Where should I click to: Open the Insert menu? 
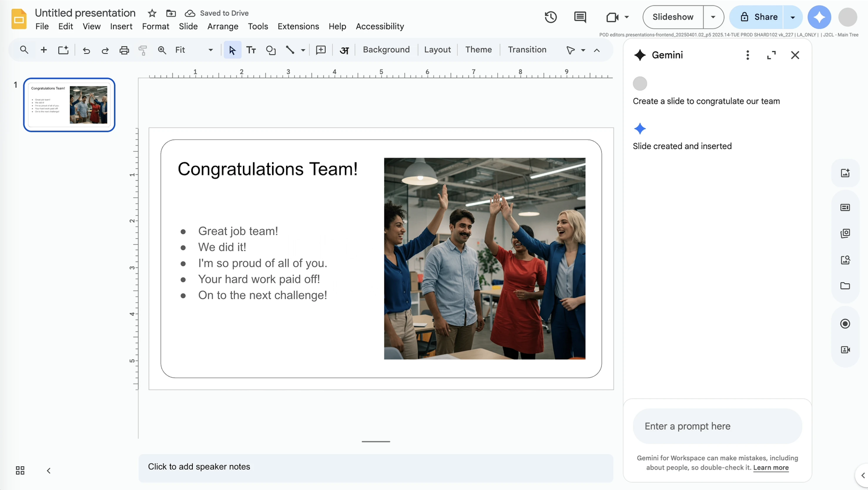point(121,26)
